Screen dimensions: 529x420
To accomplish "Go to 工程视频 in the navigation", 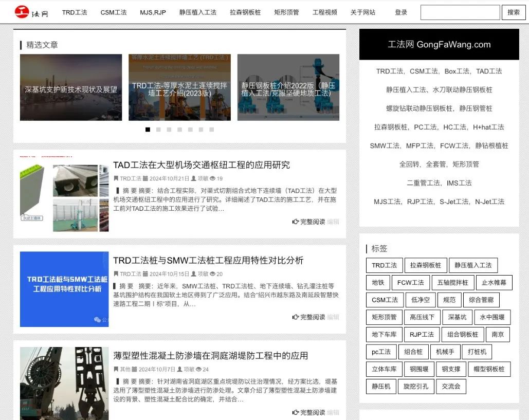I will (324, 12).
